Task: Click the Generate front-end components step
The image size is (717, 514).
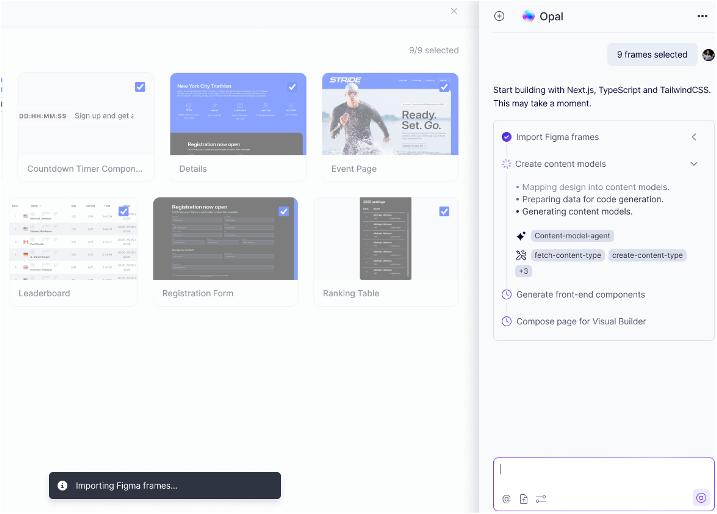Action: (x=580, y=294)
